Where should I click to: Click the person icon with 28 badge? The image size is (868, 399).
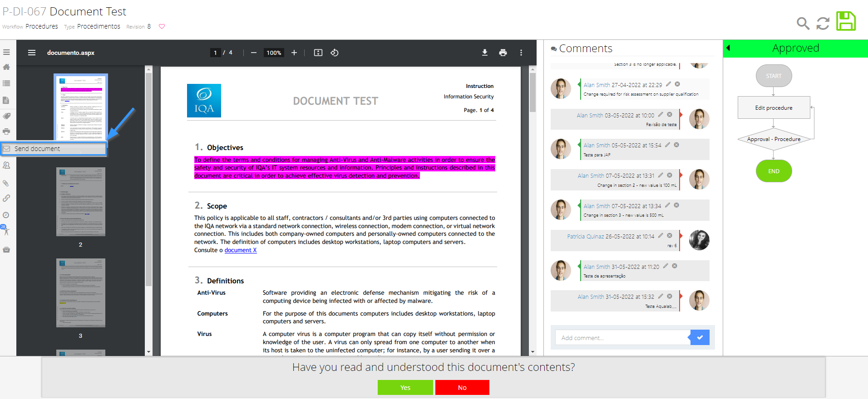coord(5,230)
